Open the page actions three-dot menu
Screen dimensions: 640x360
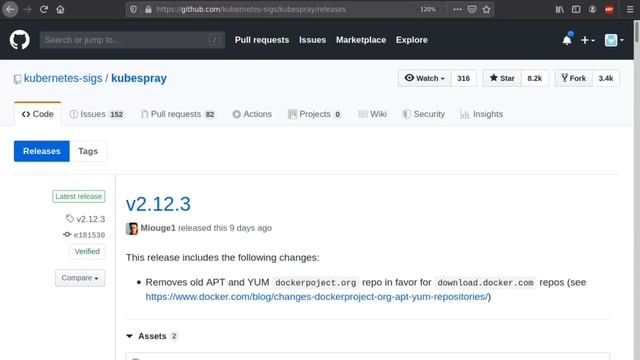click(x=457, y=9)
